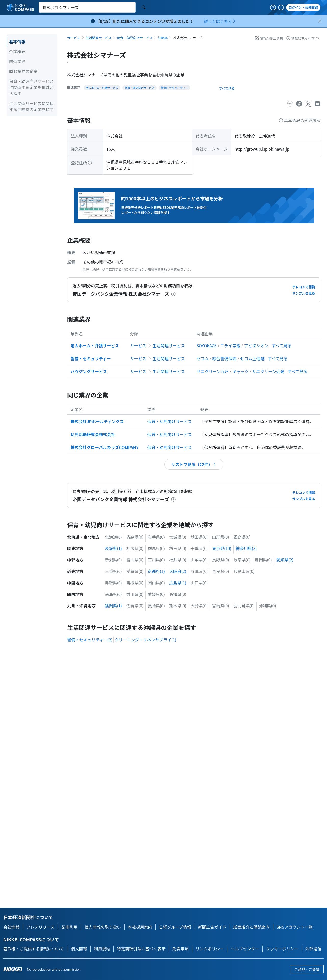The width and height of the screenshot is (327, 980).
Task: Open 老人ホーム・介護サービス in the industry table
Action: pos(94,346)
